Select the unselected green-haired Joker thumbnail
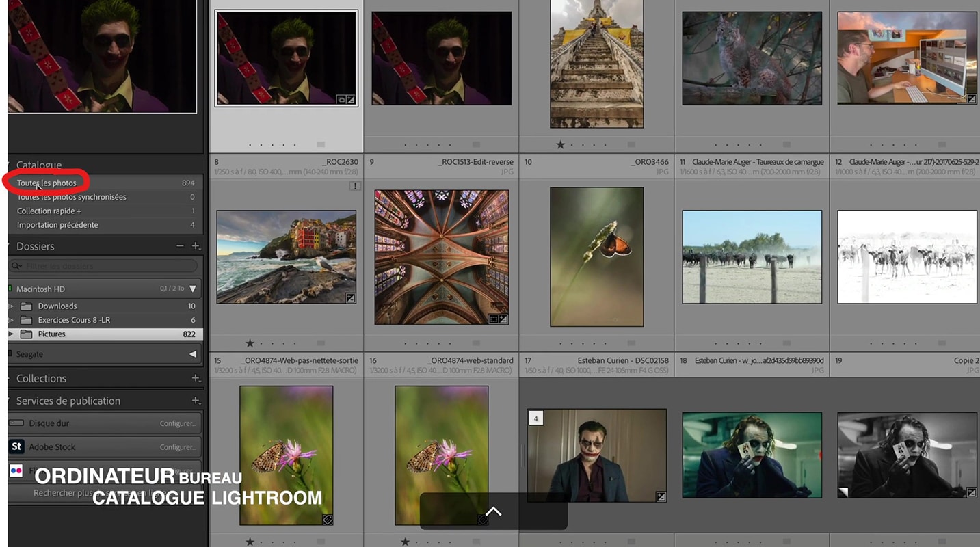This screenshot has height=547, width=980. coord(442,58)
